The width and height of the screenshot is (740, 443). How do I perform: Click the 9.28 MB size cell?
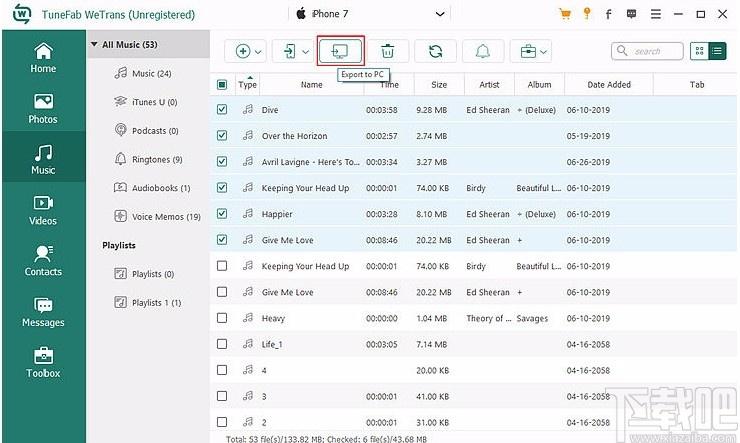pos(431,110)
